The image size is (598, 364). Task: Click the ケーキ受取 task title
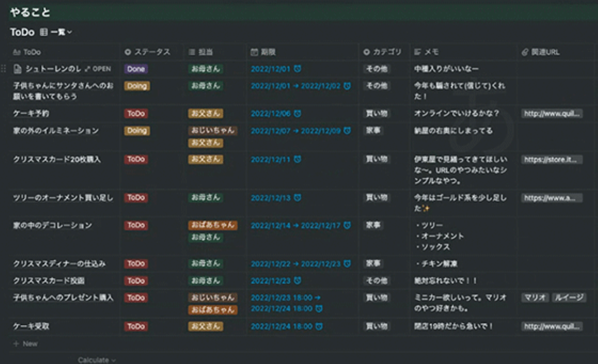[31, 326]
